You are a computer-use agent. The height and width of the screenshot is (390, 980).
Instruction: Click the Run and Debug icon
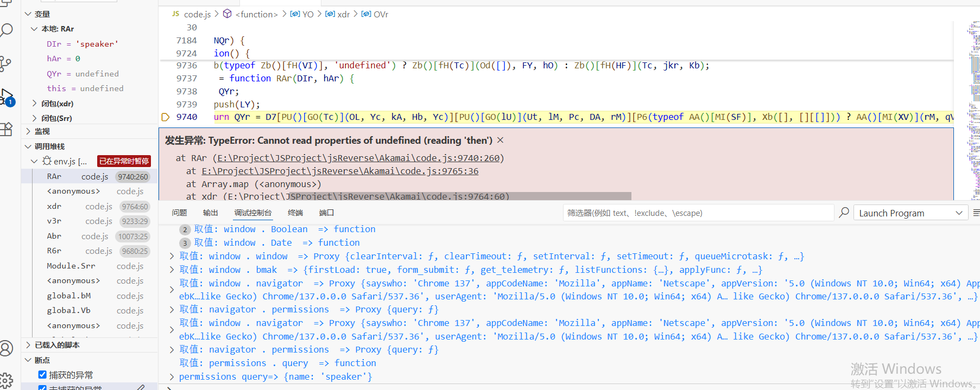(x=7, y=97)
